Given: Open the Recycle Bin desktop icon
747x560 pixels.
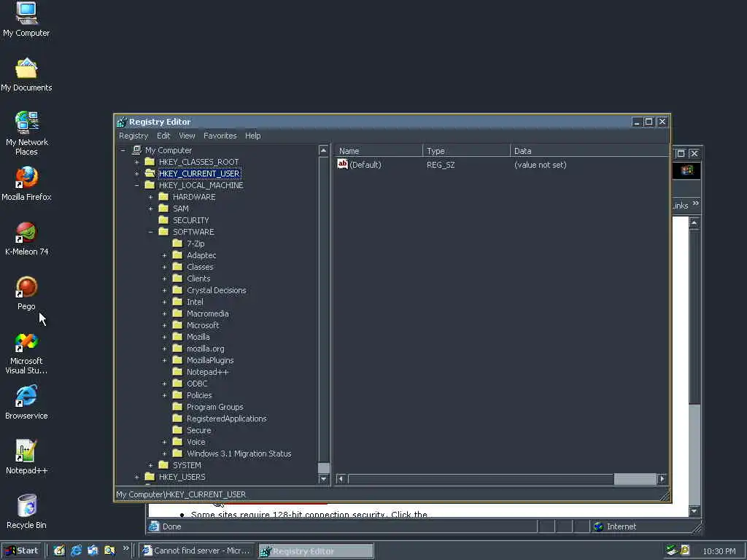Looking at the screenshot, I should (x=26, y=512).
